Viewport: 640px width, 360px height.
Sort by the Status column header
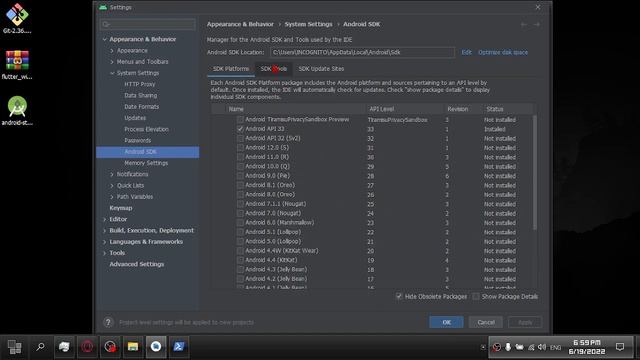tap(495, 109)
